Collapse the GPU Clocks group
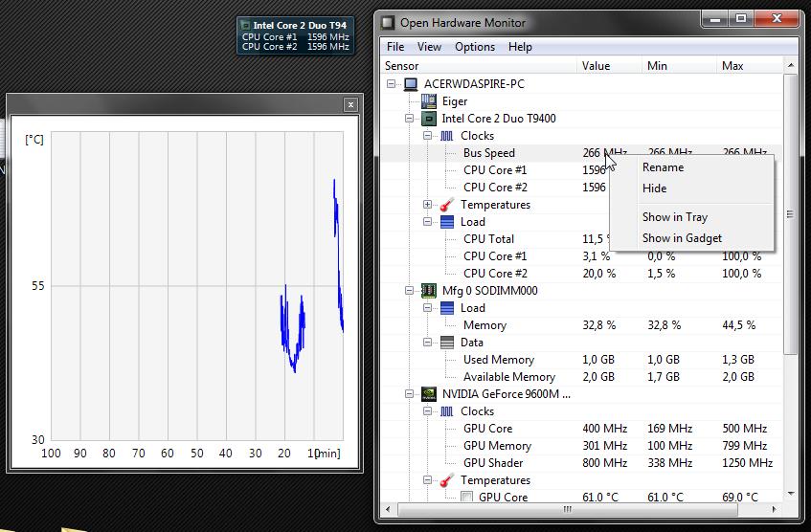Image resolution: width=811 pixels, height=532 pixels. pos(427,411)
